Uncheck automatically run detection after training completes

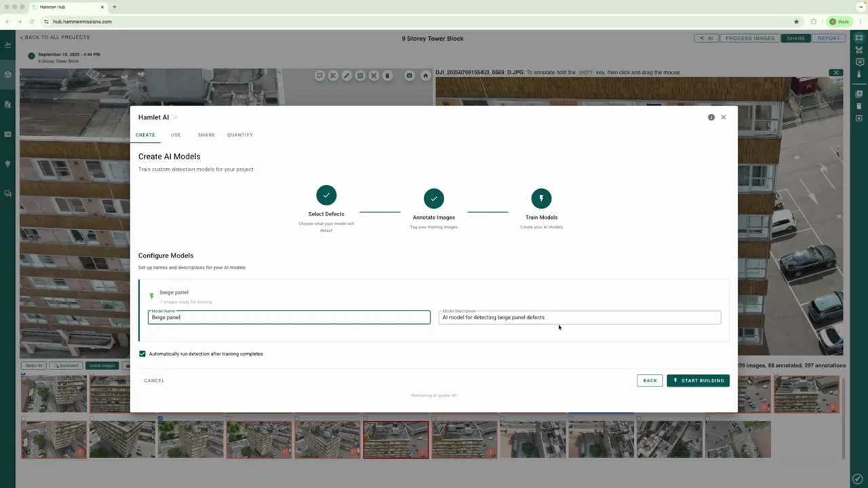click(x=142, y=353)
